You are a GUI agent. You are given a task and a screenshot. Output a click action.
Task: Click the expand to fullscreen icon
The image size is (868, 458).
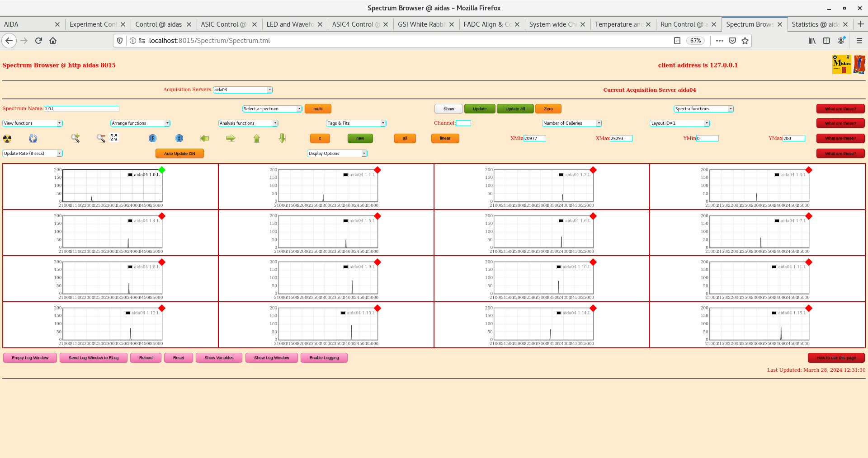point(114,137)
